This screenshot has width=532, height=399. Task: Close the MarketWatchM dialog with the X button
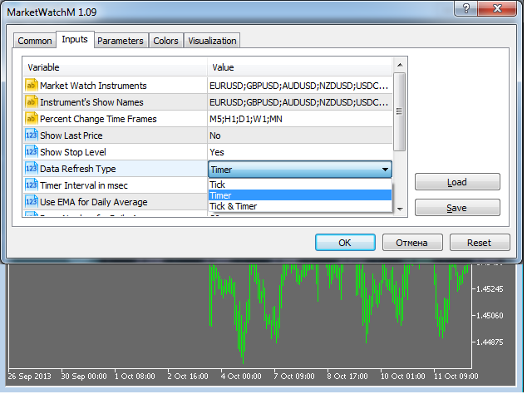pos(497,8)
